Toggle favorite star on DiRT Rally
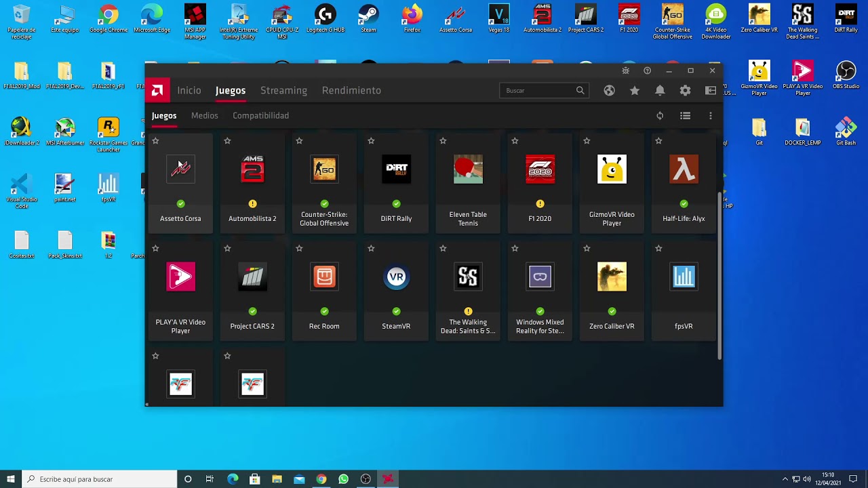The image size is (868, 488). tap(371, 141)
